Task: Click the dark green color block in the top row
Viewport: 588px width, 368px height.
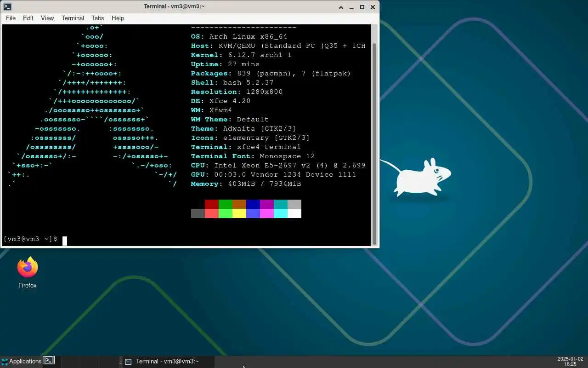Action: [226, 204]
